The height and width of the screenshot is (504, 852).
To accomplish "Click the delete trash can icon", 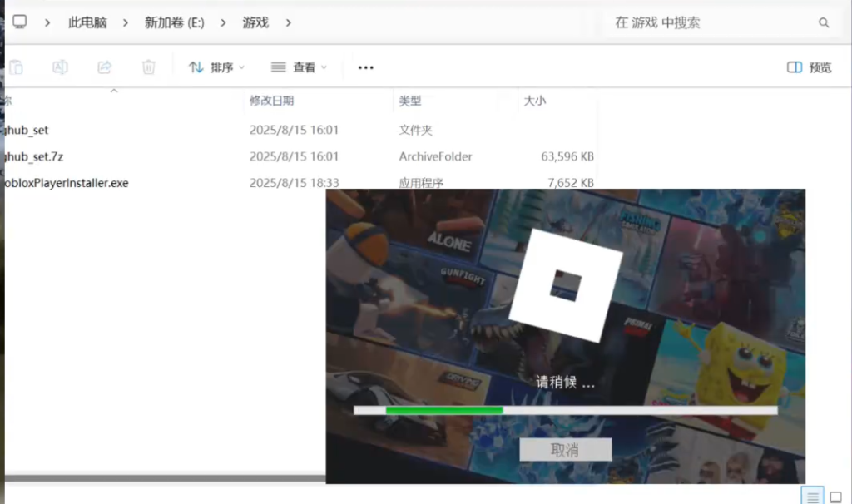I will click(x=149, y=67).
